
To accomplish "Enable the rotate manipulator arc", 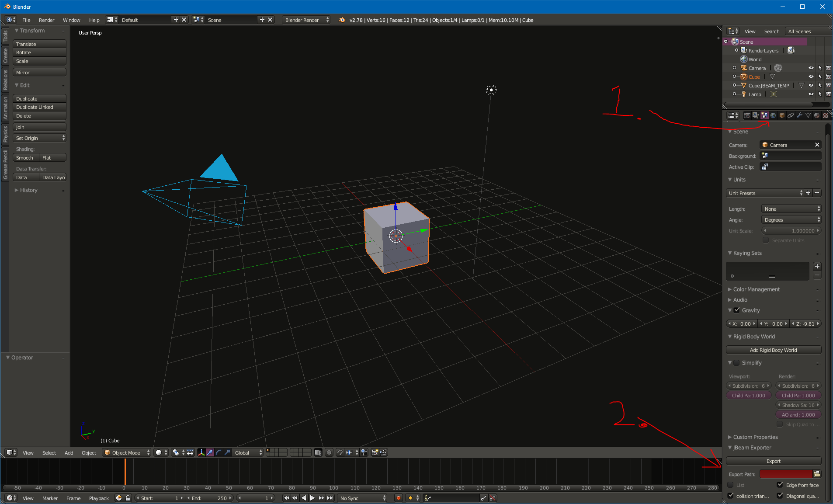I will tap(219, 452).
